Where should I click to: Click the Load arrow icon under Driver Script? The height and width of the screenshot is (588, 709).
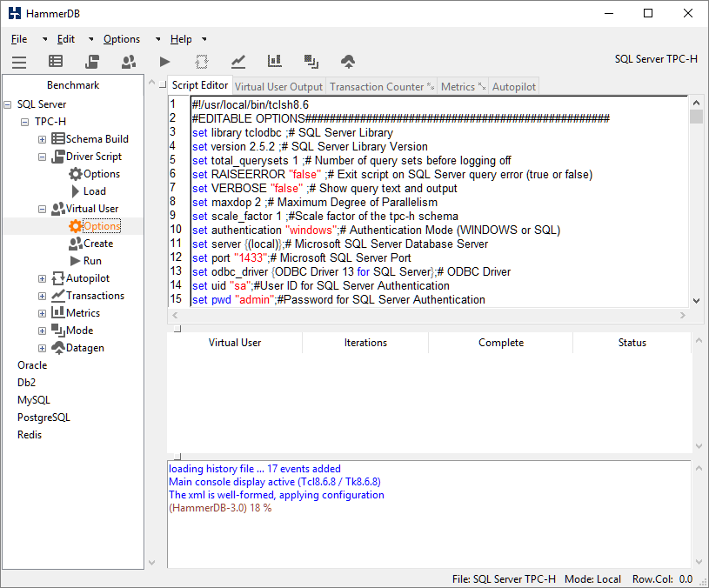click(76, 191)
